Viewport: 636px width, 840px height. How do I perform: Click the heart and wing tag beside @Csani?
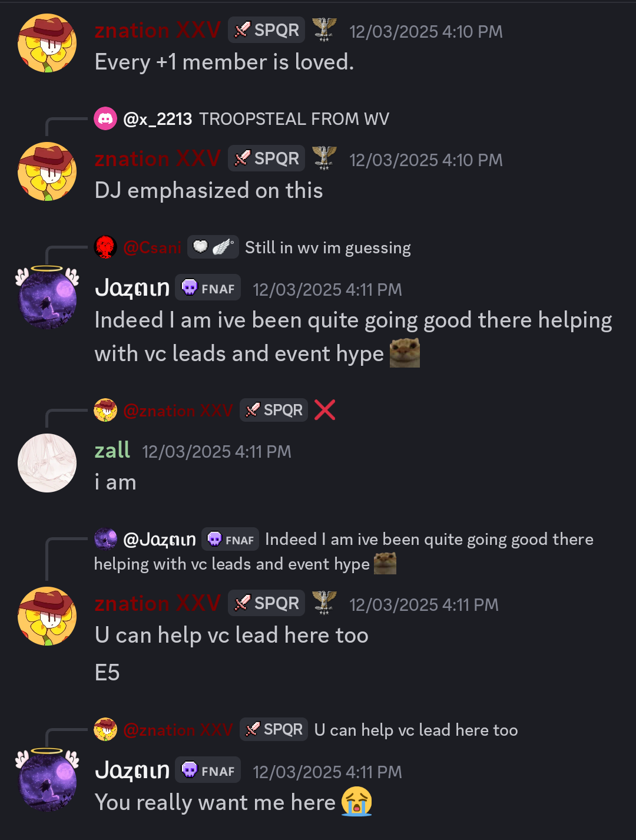click(x=213, y=247)
